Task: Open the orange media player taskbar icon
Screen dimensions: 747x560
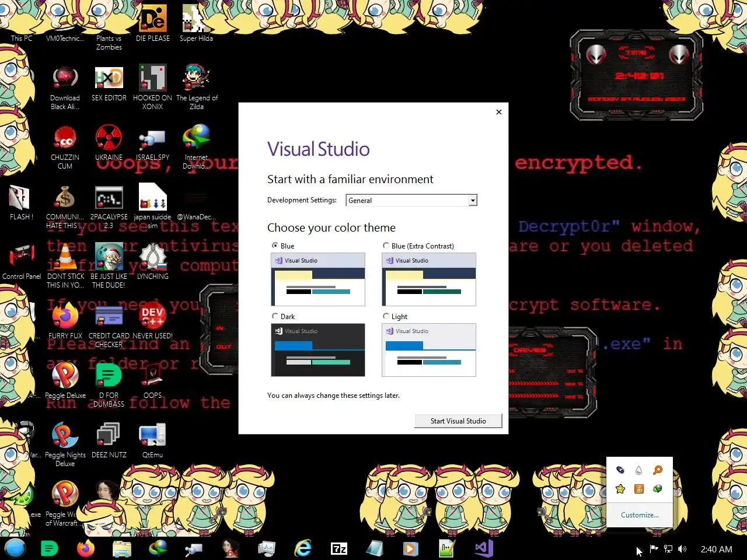Action: point(410,548)
